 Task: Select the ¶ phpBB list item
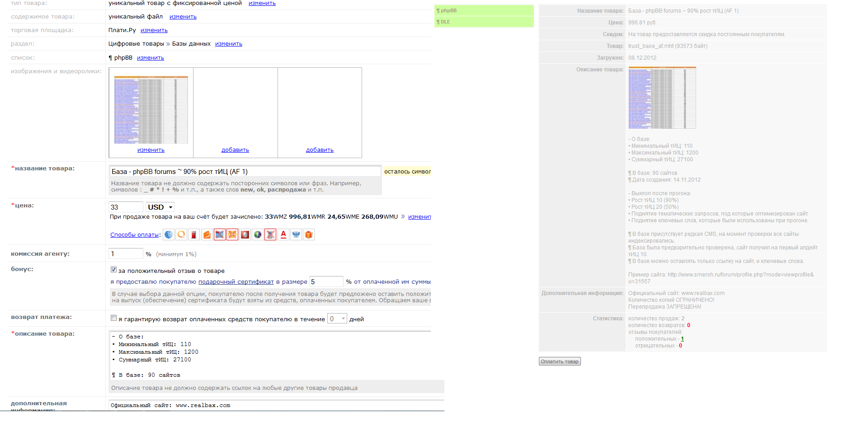tap(484, 10)
